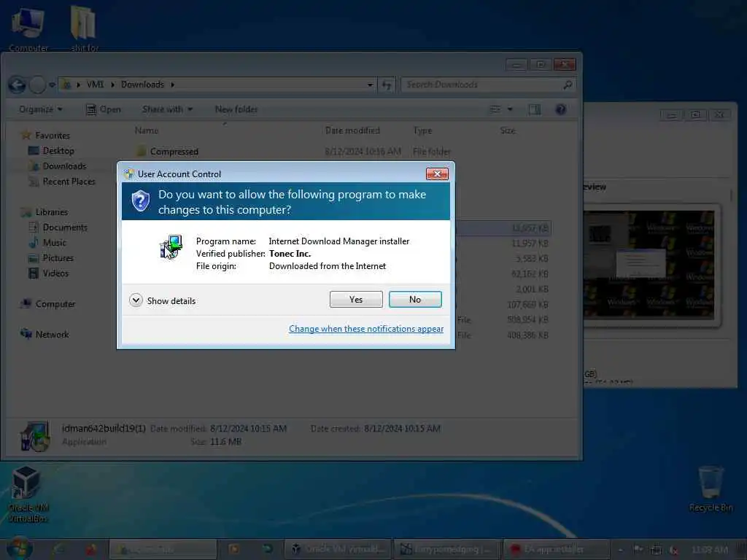Click the Action Center flag tray icon
Viewport: 747px width, 560px height.
638,550
